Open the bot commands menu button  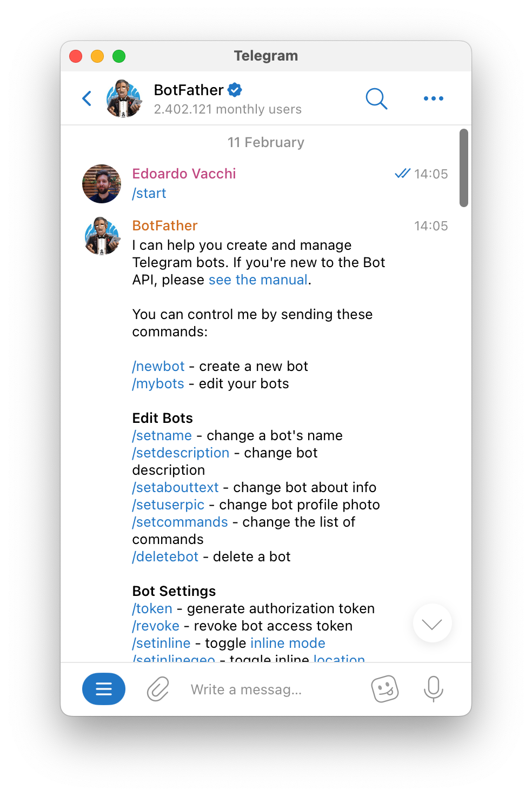pos(104,689)
